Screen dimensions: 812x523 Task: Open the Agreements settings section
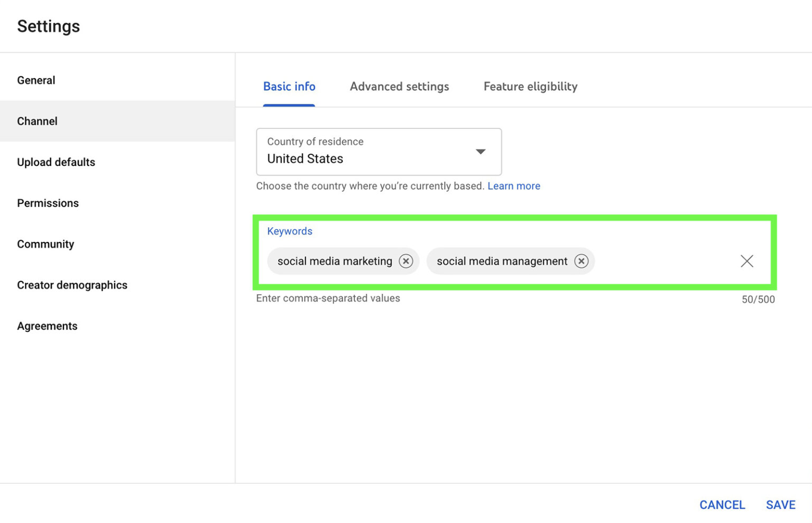pos(47,326)
